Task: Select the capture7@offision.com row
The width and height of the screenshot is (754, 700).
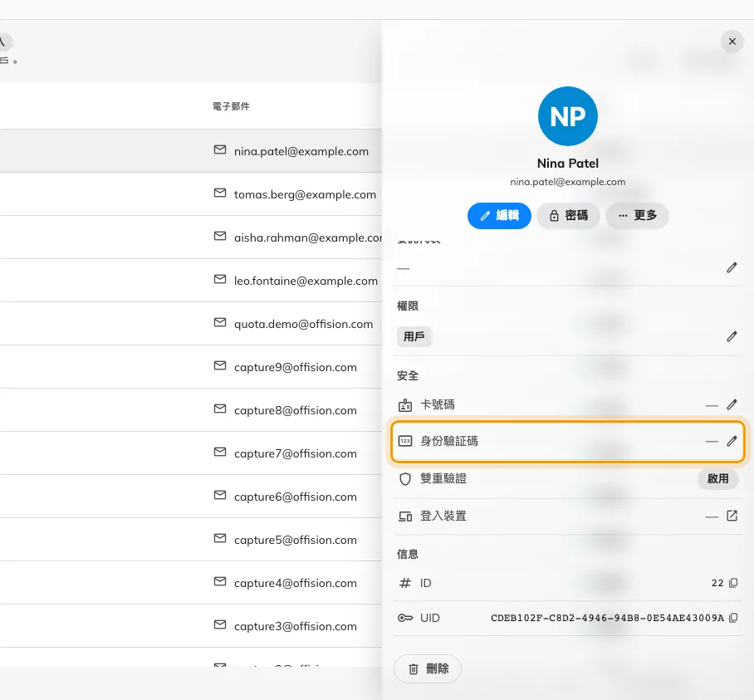Action: point(191,453)
